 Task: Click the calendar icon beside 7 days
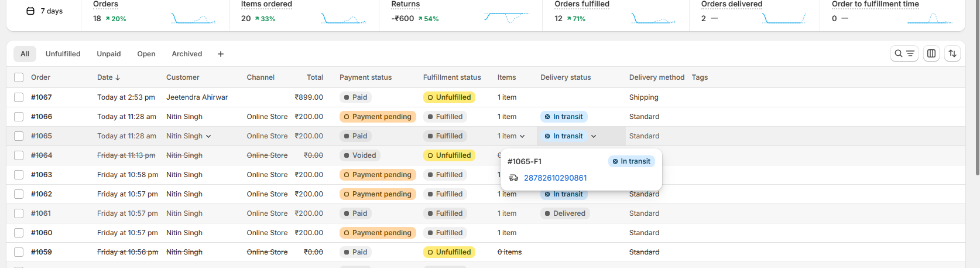point(30,11)
